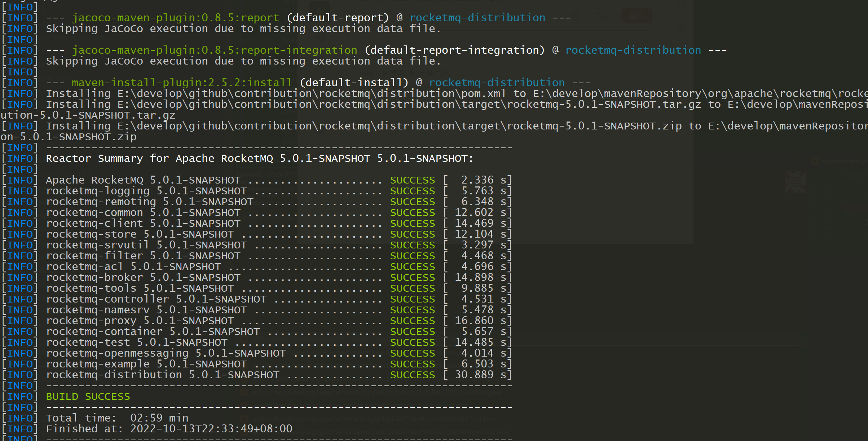The image size is (868, 441).
Task: Click the maven-install-plugin:2.5.2:install text
Action: tap(181, 83)
